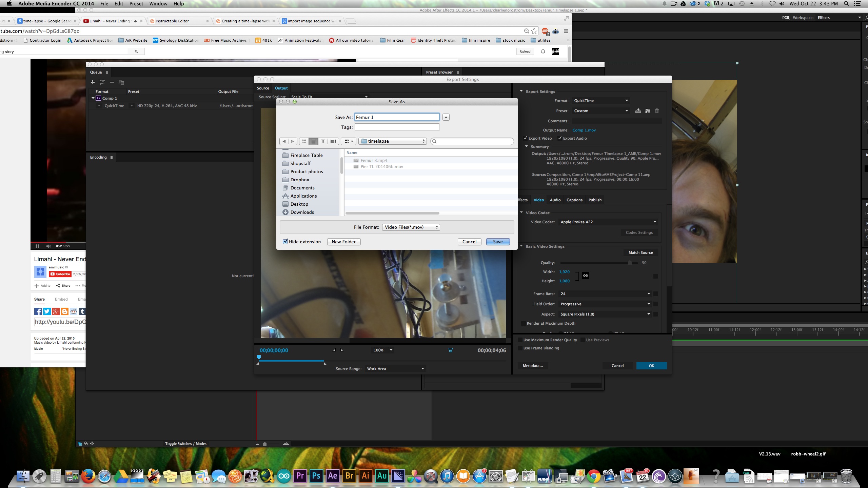Click Add Output icon in Queue toolbar
Viewport: 868px width, 488px height.
[x=102, y=82]
